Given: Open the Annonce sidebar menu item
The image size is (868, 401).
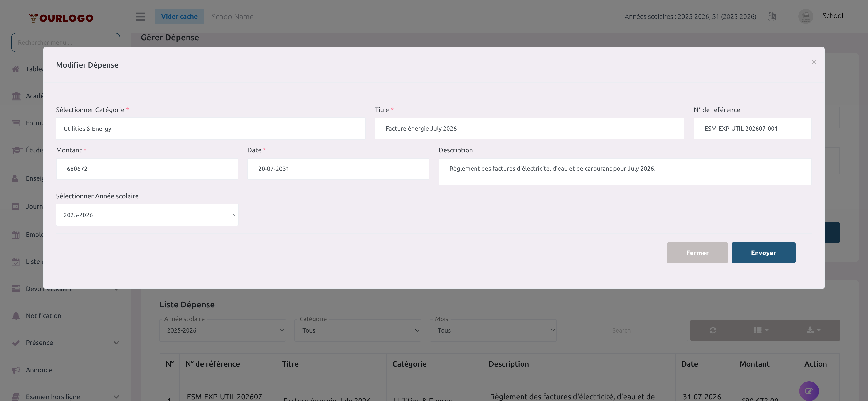Looking at the screenshot, I should (x=39, y=370).
